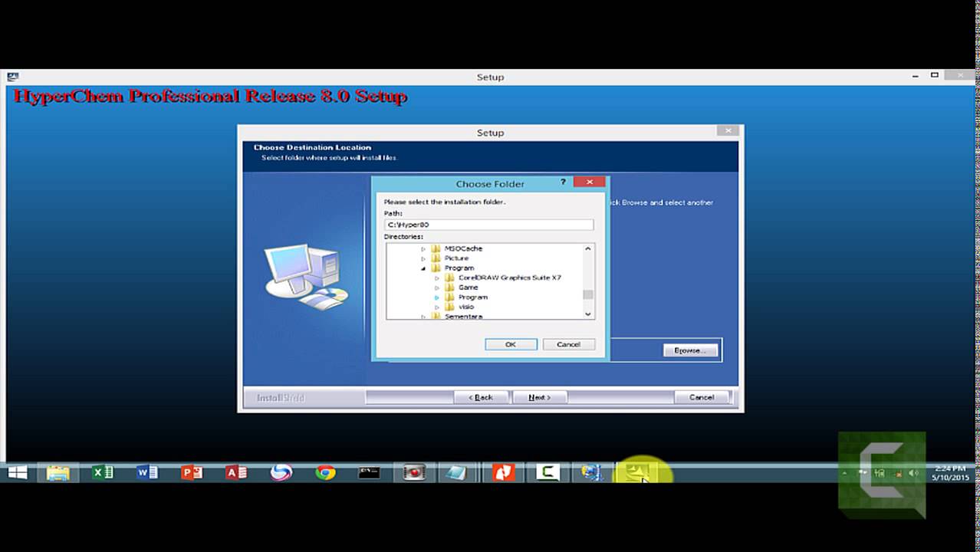Click the blue swirl taskbar icon

[281, 472]
